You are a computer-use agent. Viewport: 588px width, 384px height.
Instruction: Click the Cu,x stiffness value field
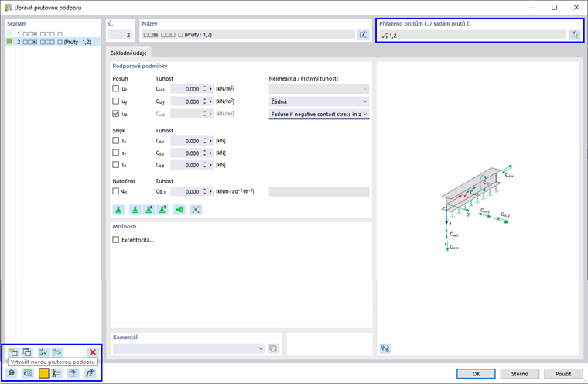pos(186,89)
